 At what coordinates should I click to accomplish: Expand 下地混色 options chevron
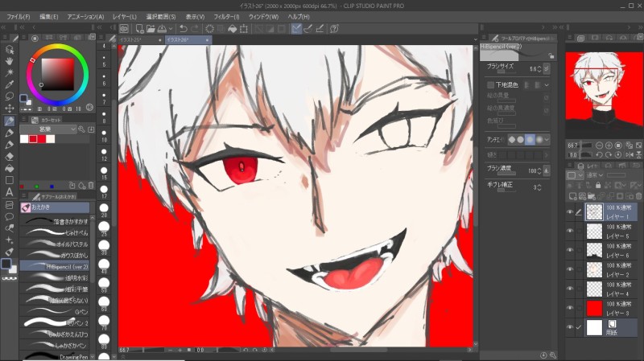[547, 85]
